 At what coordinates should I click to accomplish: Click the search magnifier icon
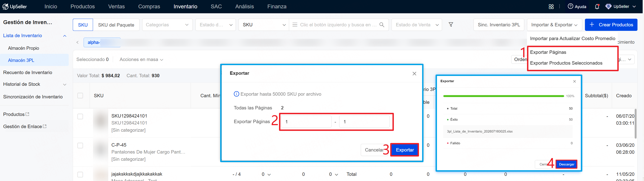pyautogui.click(x=382, y=25)
